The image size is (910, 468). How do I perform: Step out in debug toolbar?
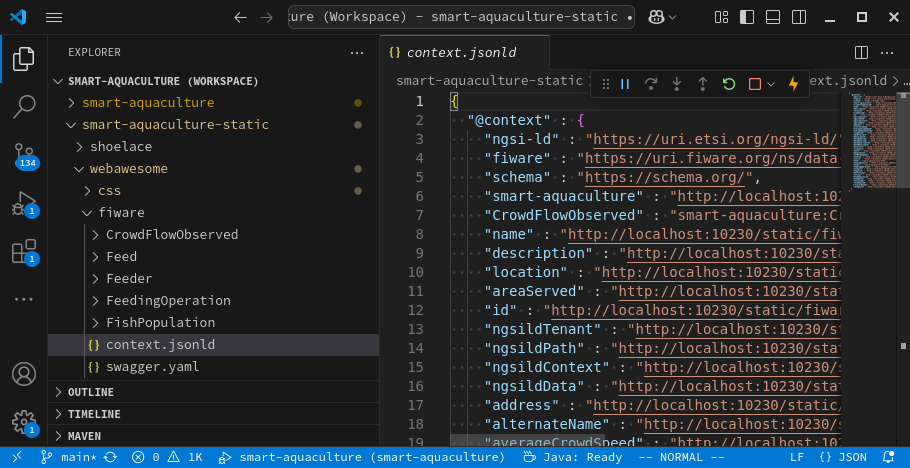coord(703,84)
